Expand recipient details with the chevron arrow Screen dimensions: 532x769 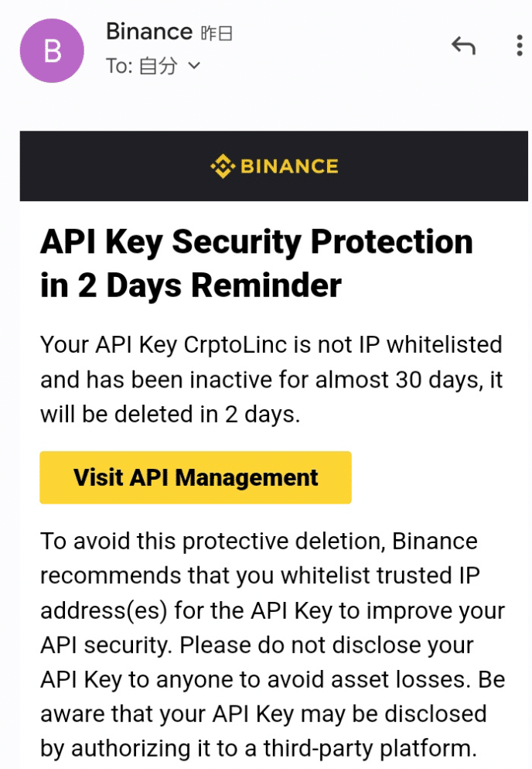[x=194, y=65]
